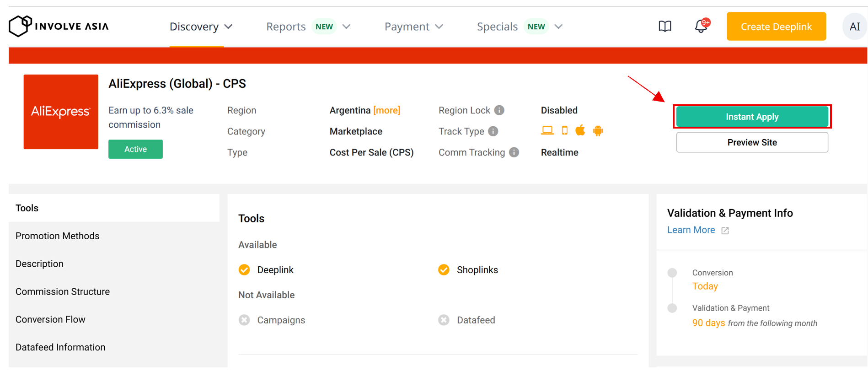Click the Shoplinks available checkmark icon

444,270
